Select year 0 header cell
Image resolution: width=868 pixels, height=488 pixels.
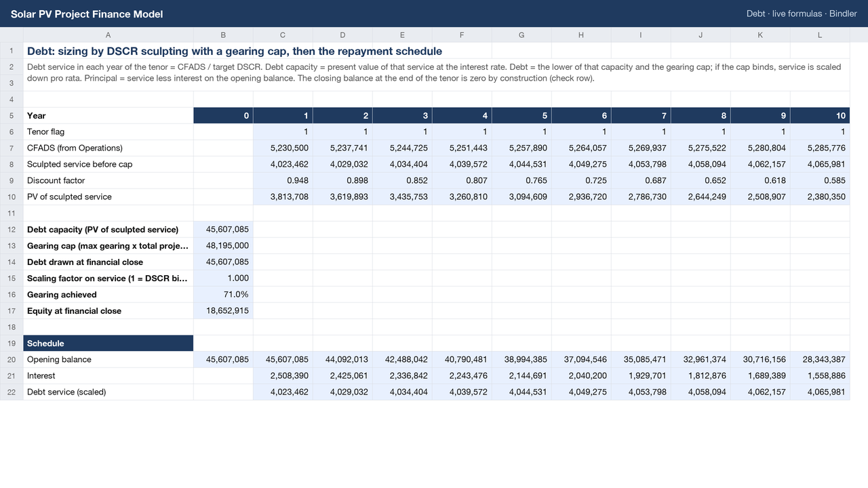coord(223,115)
